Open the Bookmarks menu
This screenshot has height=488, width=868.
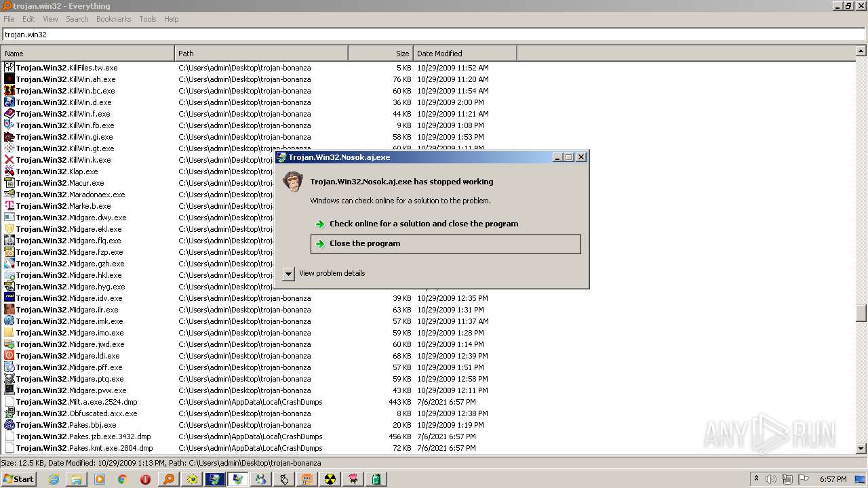pos(113,19)
